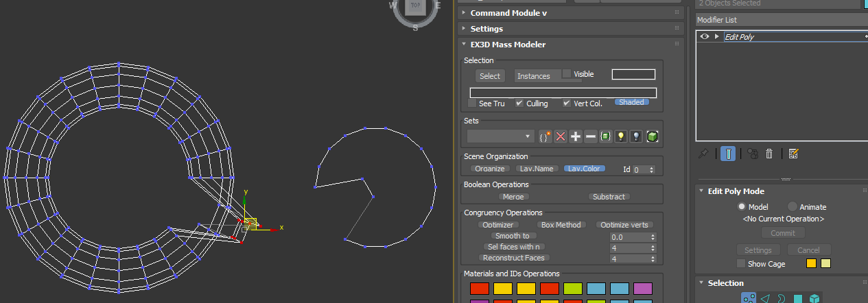Click the dim lightbulb hide set icon

637,136
